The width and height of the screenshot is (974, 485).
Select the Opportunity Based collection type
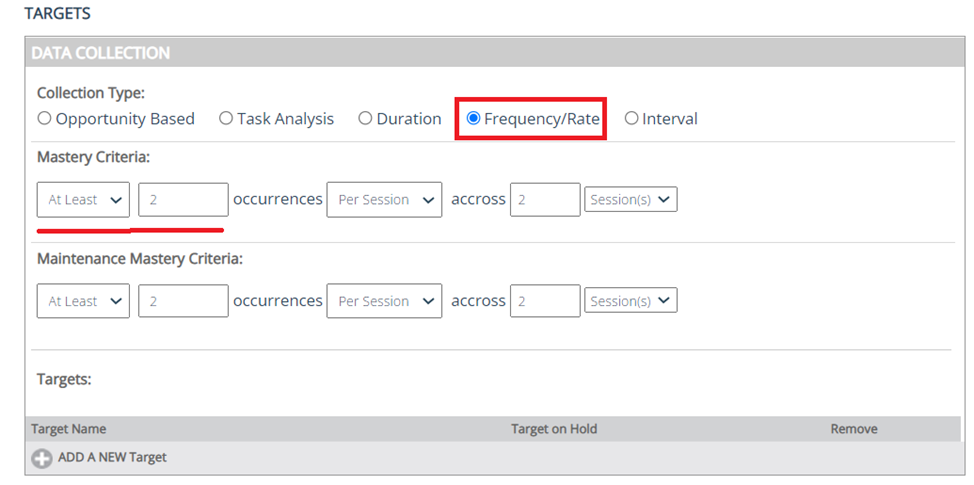(44, 119)
